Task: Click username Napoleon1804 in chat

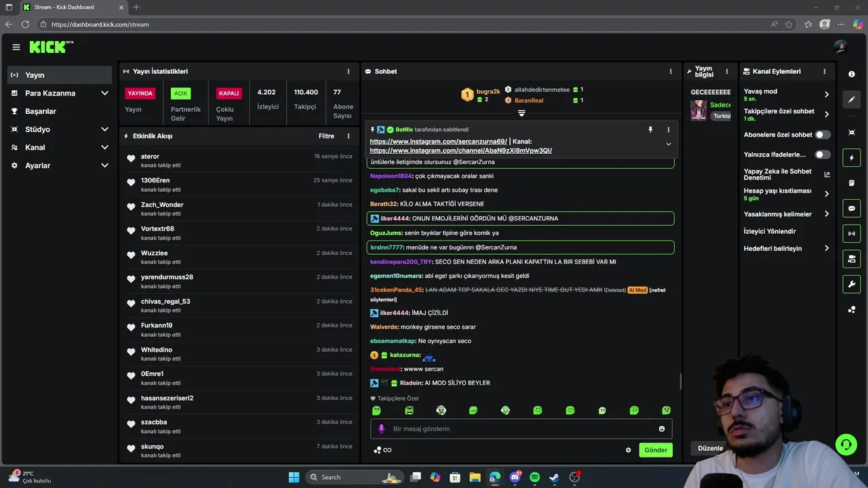Action: [x=391, y=176]
